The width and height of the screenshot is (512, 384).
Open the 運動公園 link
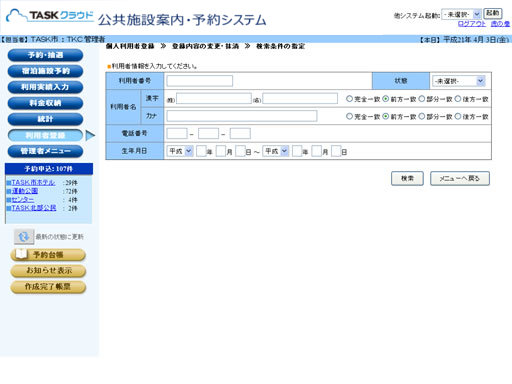click(x=25, y=191)
